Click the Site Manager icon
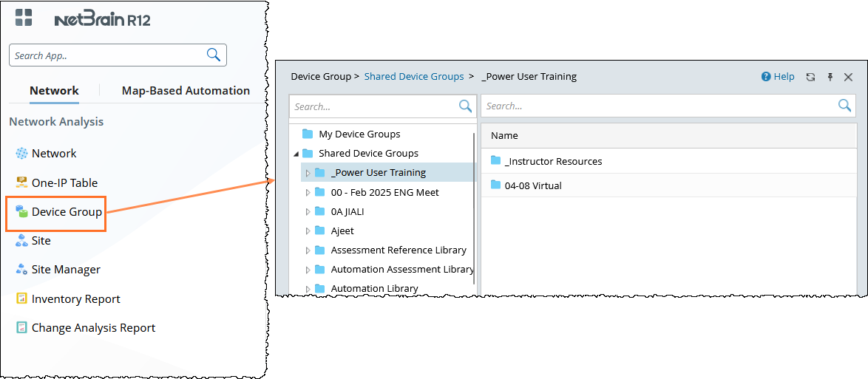This screenshot has height=379, width=868. click(x=21, y=270)
